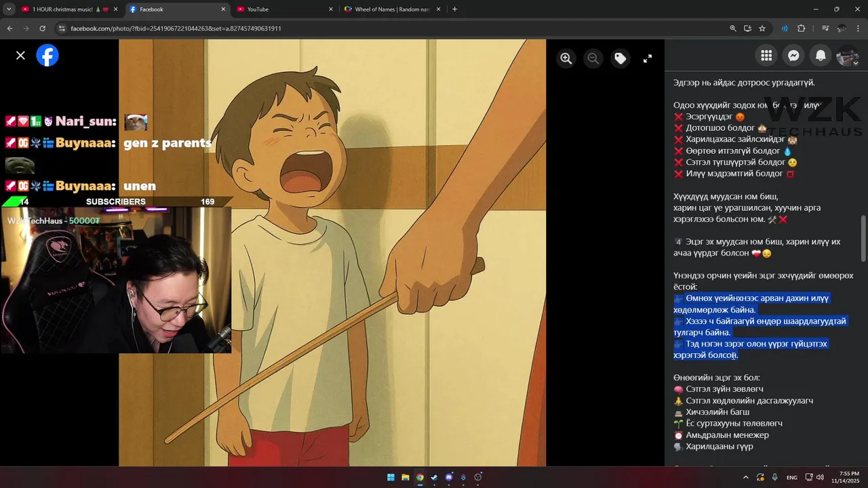The height and width of the screenshot is (488, 868).
Task: Open Facebook account profile menu
Action: (x=848, y=56)
